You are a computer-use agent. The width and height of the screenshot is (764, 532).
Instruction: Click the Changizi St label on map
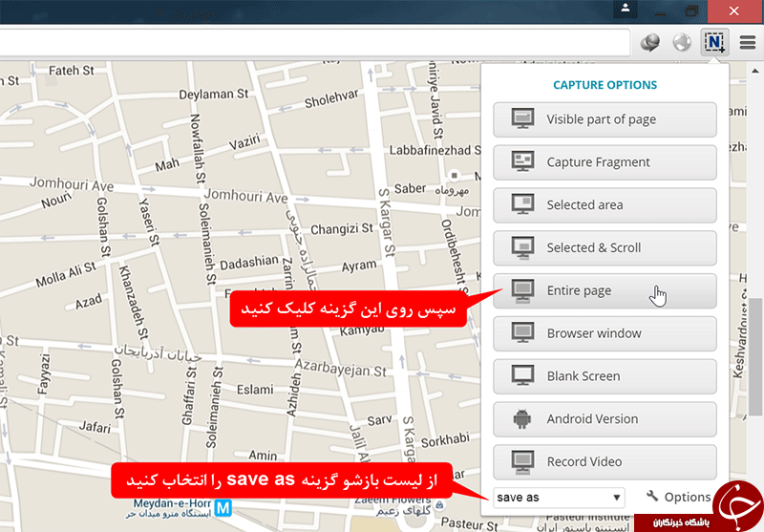pos(342,229)
